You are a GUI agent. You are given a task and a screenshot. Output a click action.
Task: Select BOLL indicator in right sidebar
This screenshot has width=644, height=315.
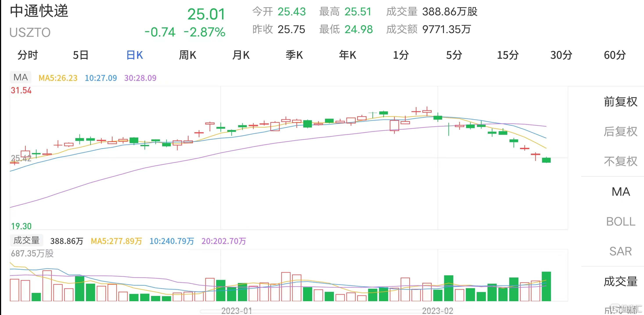[x=621, y=221]
